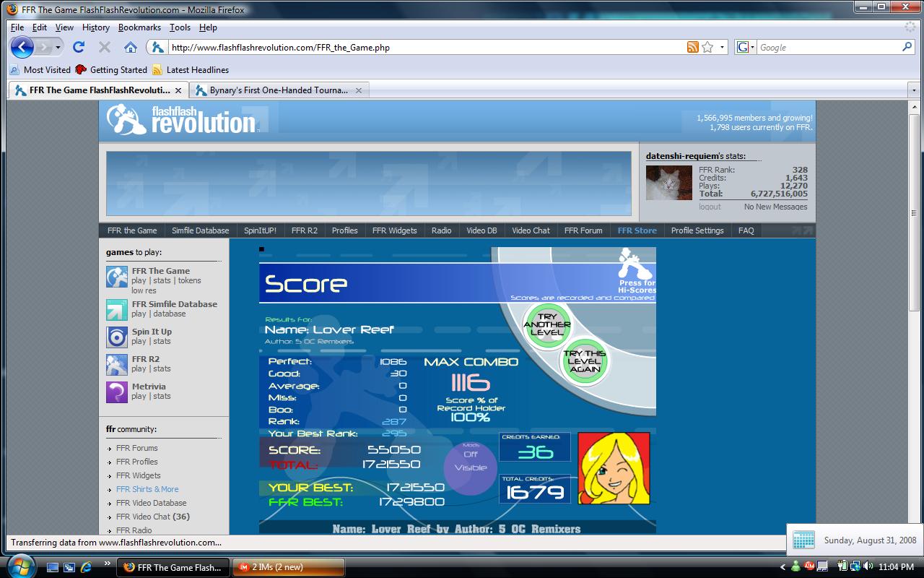
Task: Click the FFR Simfile Database sidebar icon
Action: click(117, 310)
